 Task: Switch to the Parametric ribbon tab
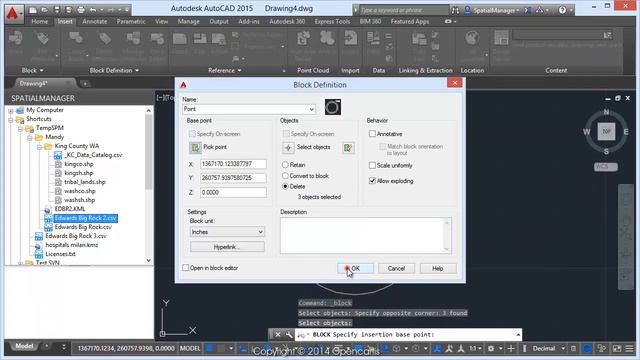131,22
